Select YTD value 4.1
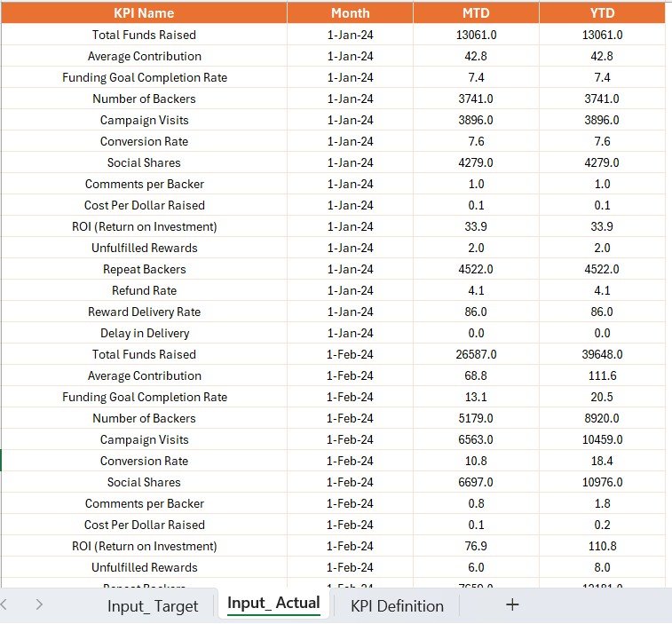Image resolution: width=672 pixels, height=624 pixels. pyautogui.click(x=602, y=290)
